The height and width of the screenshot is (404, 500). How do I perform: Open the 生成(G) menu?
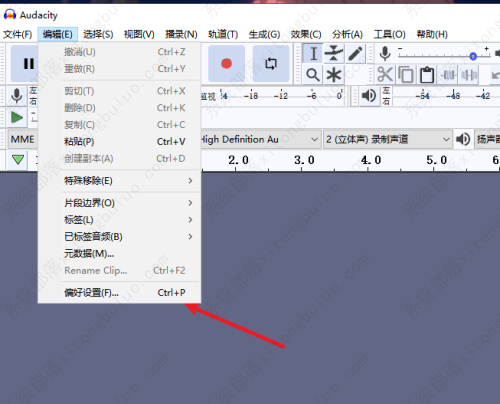tap(264, 34)
